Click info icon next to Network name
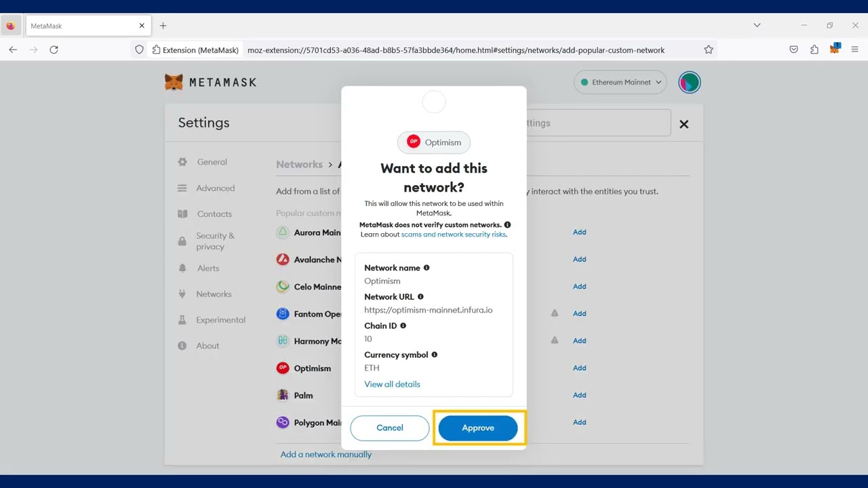The image size is (868, 488). click(427, 268)
